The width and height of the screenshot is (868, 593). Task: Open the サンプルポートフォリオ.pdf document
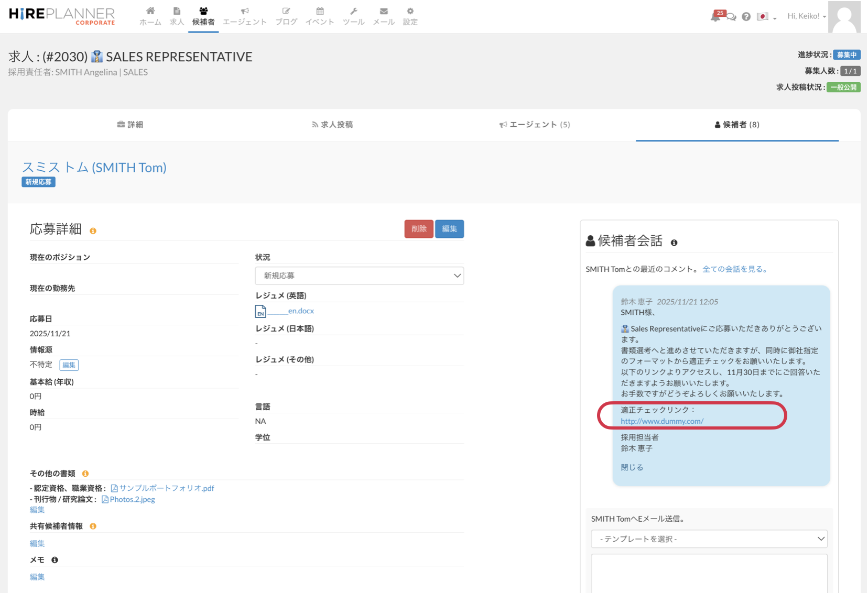166,488
